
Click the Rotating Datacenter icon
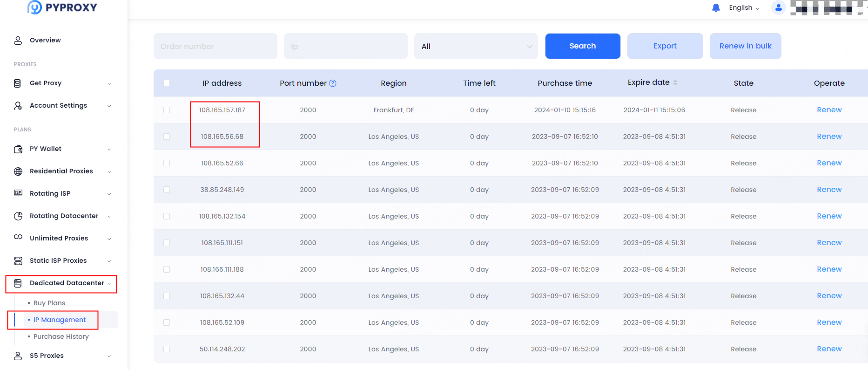click(x=18, y=216)
